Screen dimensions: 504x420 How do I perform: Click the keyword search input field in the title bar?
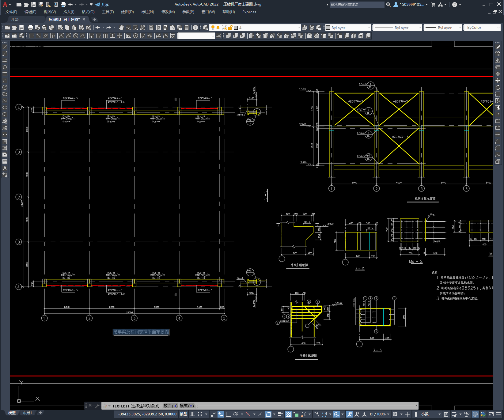[357, 4]
